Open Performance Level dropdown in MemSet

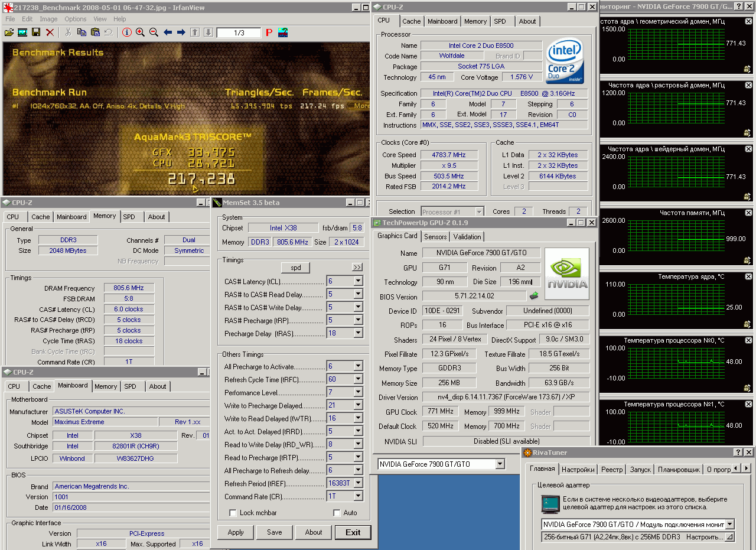click(x=358, y=392)
